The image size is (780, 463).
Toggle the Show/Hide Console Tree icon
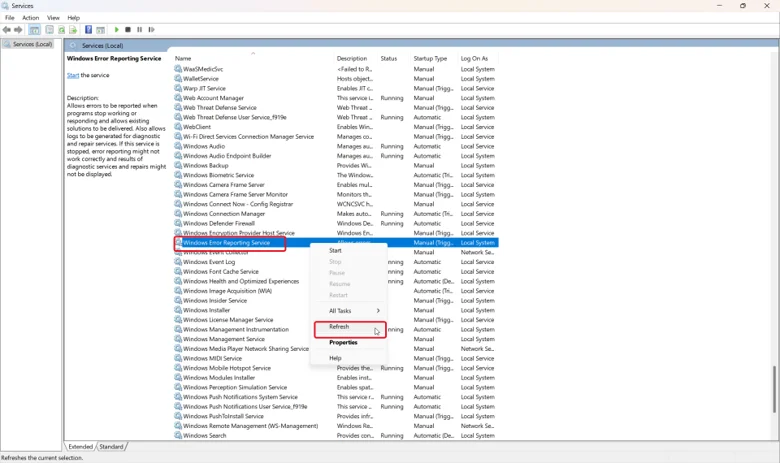click(x=34, y=30)
